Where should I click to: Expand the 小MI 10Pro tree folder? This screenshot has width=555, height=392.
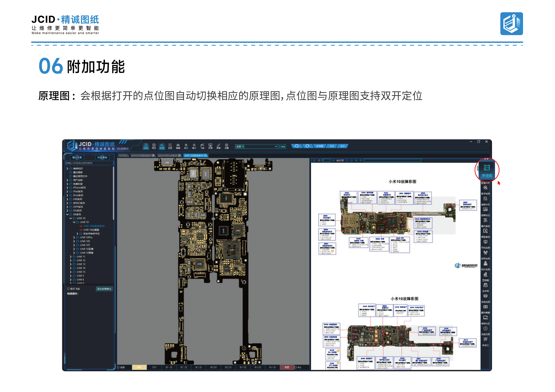click(74, 237)
